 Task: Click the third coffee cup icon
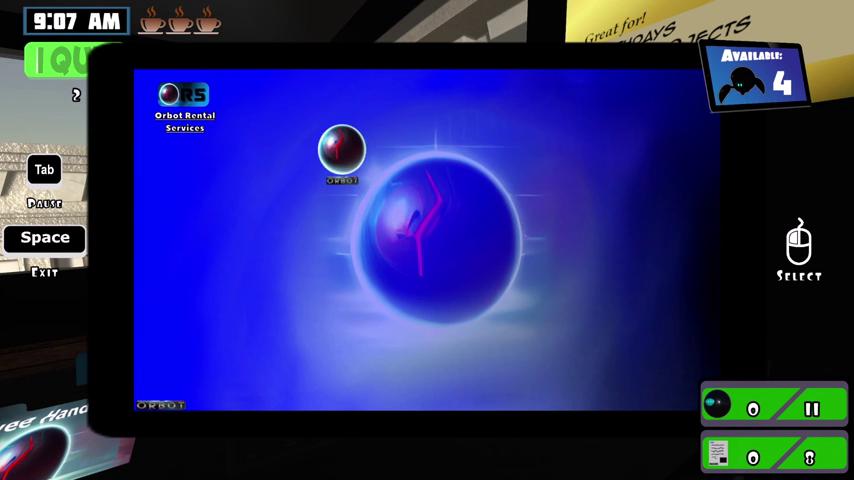point(208,19)
